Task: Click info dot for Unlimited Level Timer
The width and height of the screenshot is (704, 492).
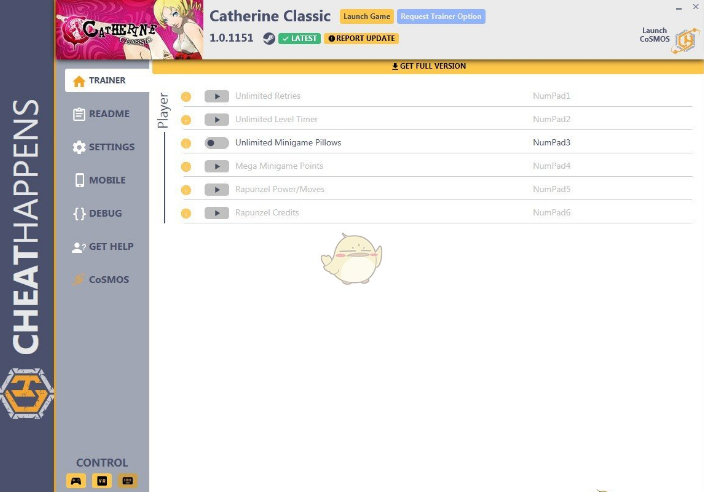Action: tap(186, 120)
